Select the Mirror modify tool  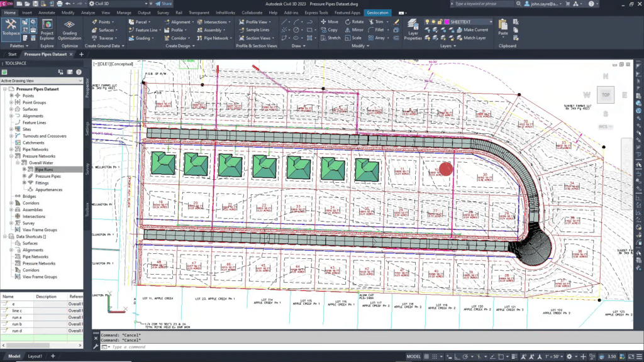(x=353, y=30)
